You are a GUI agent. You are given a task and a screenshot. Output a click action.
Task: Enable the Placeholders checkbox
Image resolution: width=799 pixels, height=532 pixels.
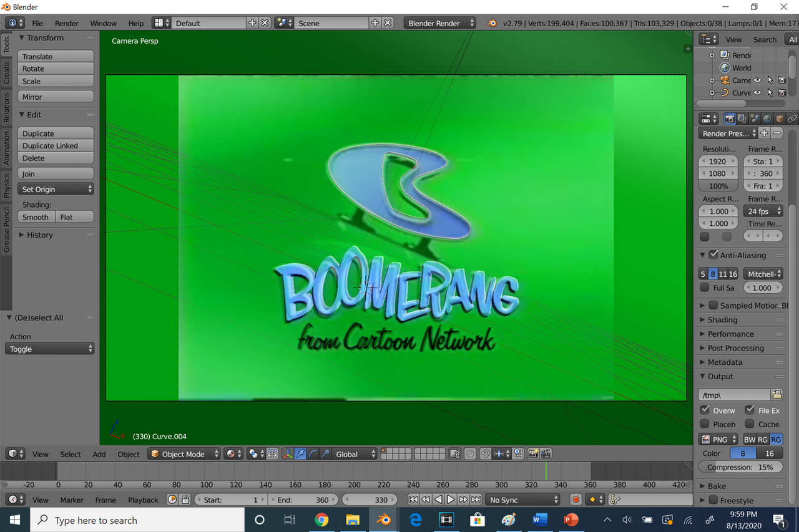705,423
